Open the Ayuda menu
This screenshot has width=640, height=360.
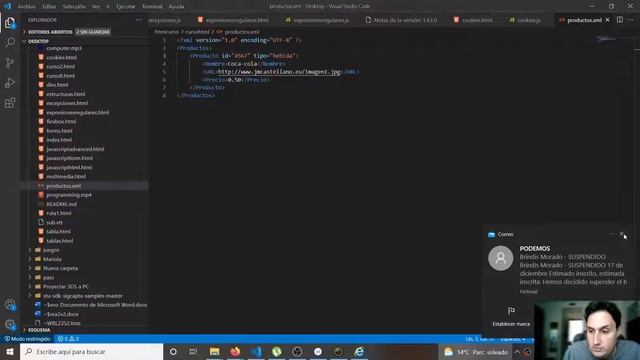pos(176,7)
